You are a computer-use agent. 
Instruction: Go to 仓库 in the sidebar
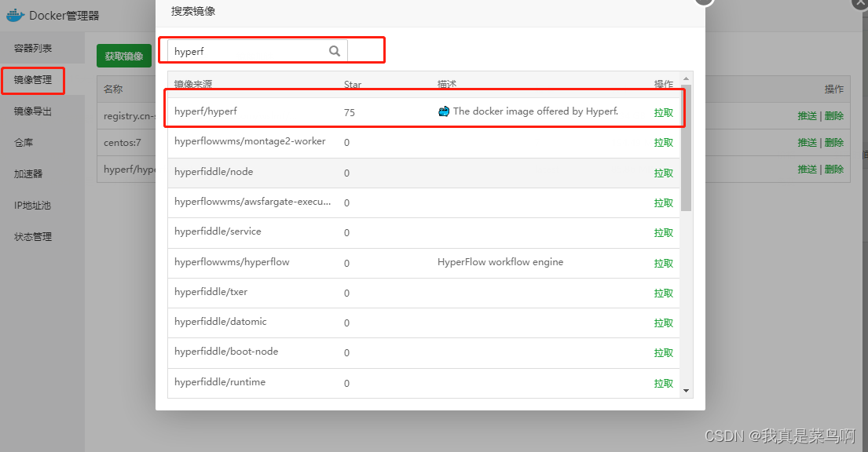(24, 143)
